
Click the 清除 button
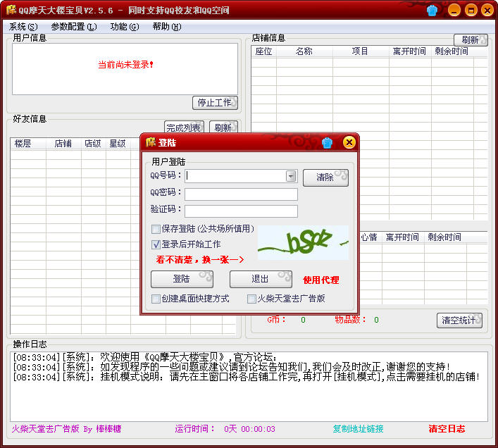[325, 178]
